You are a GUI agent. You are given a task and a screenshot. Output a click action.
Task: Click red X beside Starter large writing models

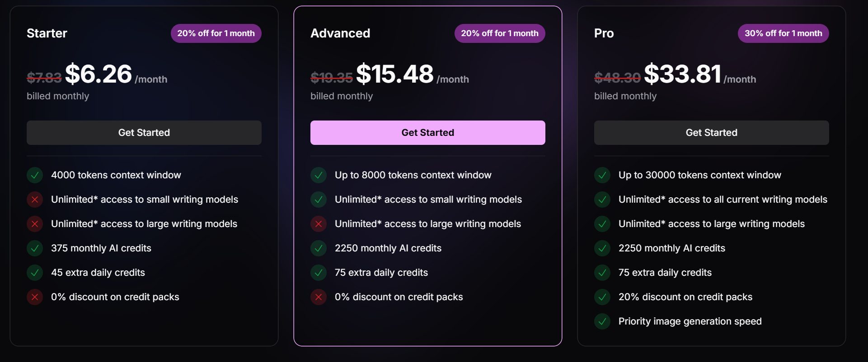[x=35, y=224]
